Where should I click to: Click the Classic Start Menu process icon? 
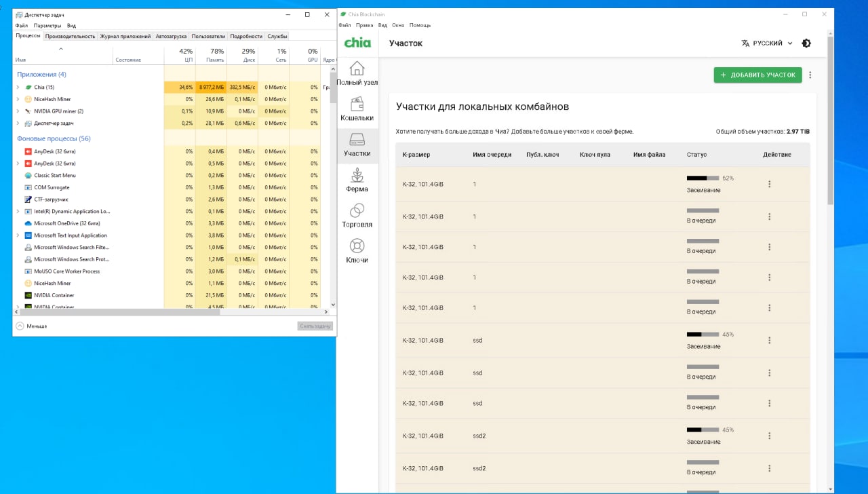(28, 175)
